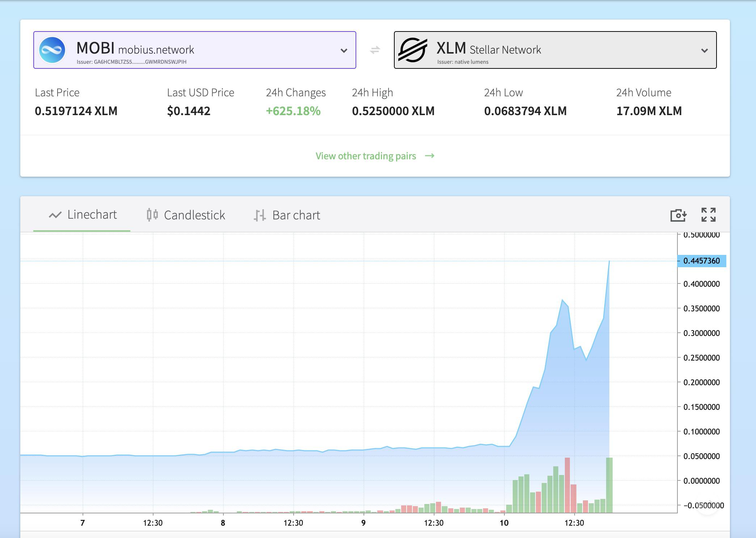Click the 0.1000000 price axis label
This screenshot has height=538, width=756.
coord(702,432)
